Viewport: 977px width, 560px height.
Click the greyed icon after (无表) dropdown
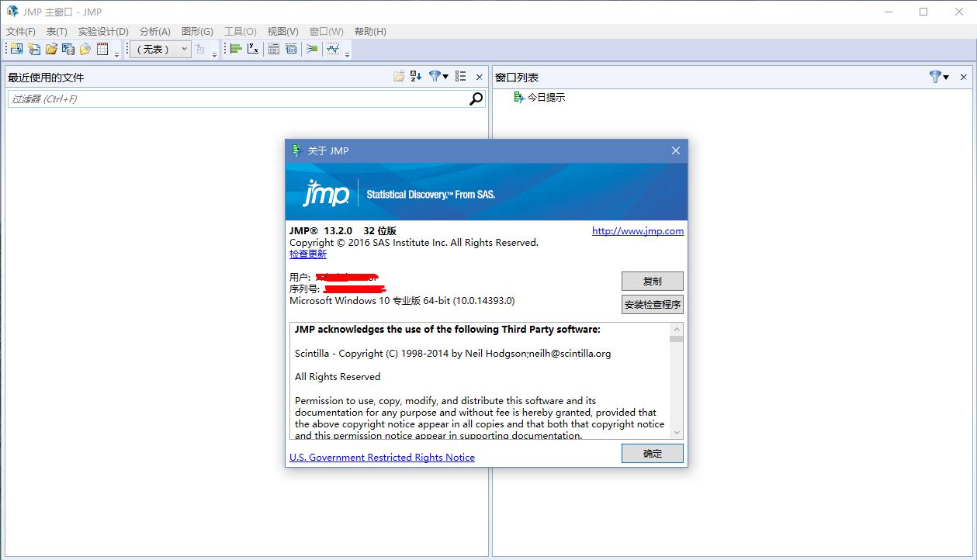click(x=200, y=49)
